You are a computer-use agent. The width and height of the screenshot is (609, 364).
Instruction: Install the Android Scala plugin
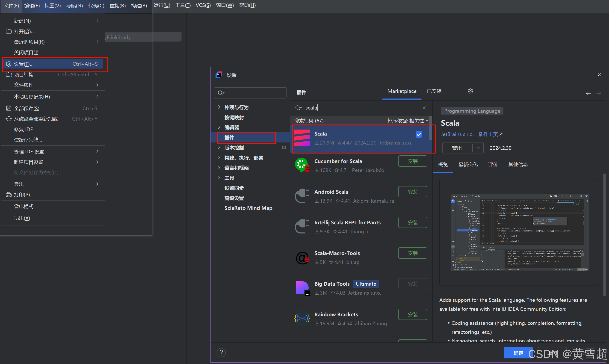pos(412,192)
